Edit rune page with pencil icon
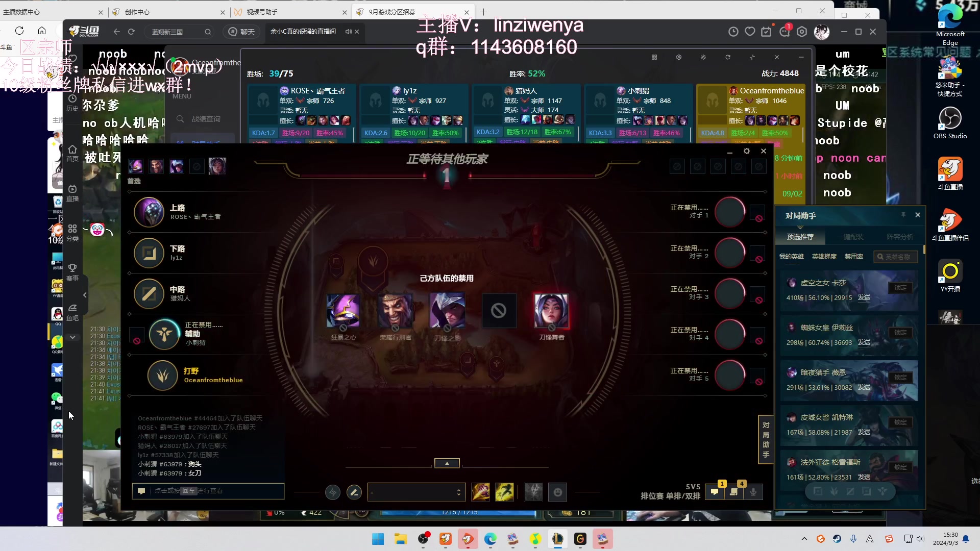Viewport: 980px width, 551px height. [354, 492]
